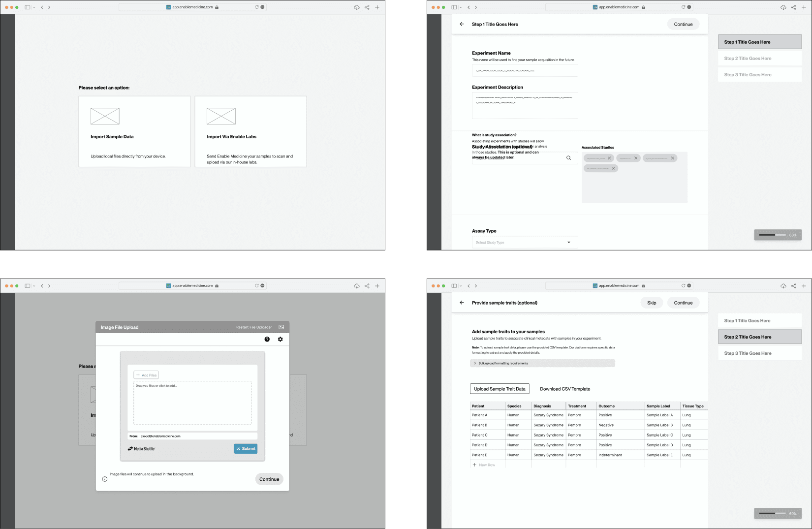Click Restart File Uploader
Image resolution: width=812 pixels, height=529 pixels.
coord(254,327)
